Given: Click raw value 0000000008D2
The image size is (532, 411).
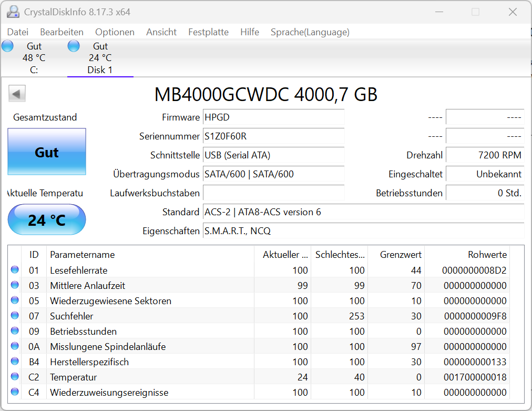Looking at the screenshot, I should click(474, 270).
